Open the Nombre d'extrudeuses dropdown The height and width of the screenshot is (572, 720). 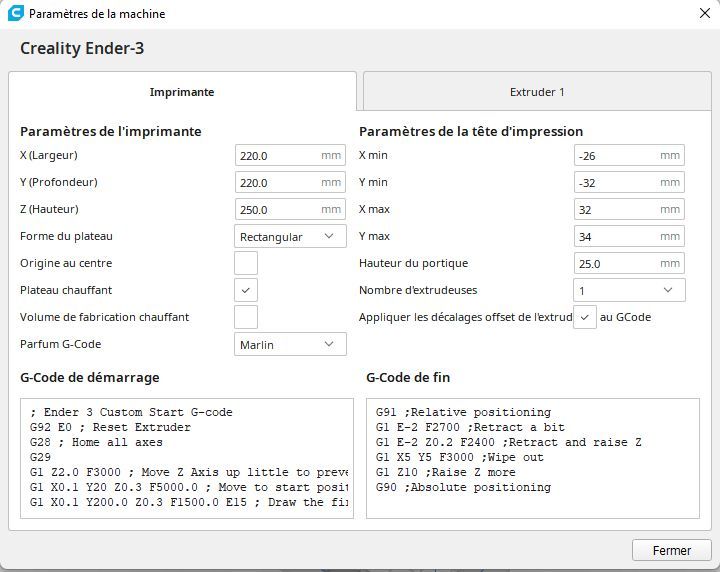[629, 290]
